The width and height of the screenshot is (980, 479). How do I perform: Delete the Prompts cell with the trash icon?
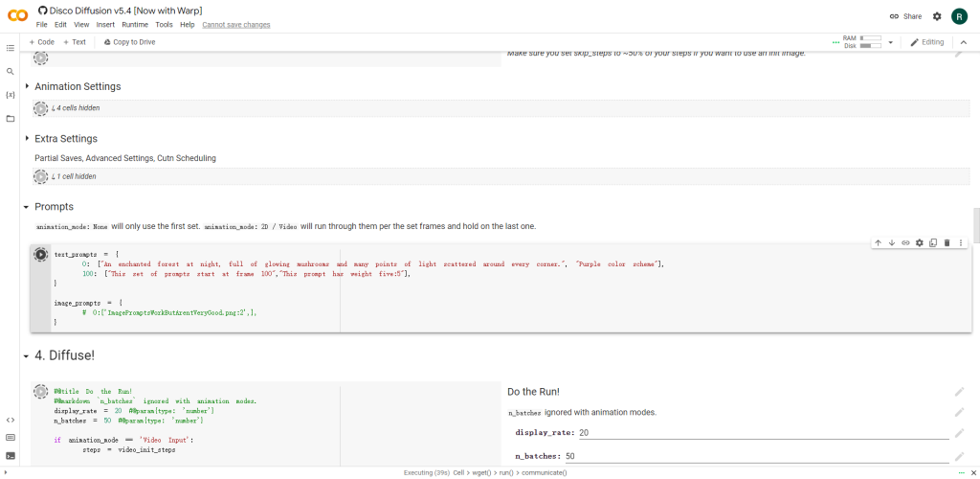click(x=947, y=243)
